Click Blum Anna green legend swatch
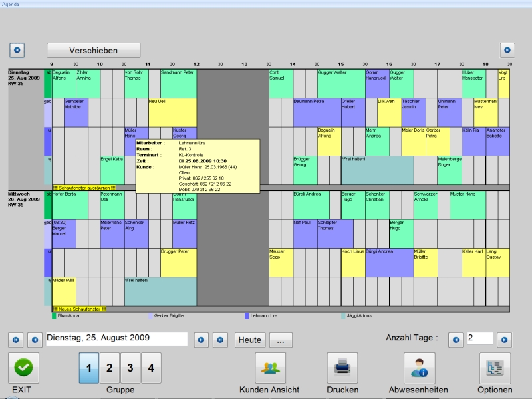Image resolution: width=532 pixels, height=399 pixels. pyautogui.click(x=54, y=316)
